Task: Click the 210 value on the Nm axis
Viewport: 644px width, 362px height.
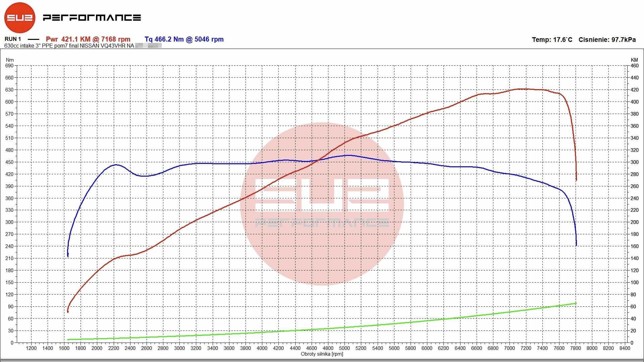Action: (x=9, y=258)
